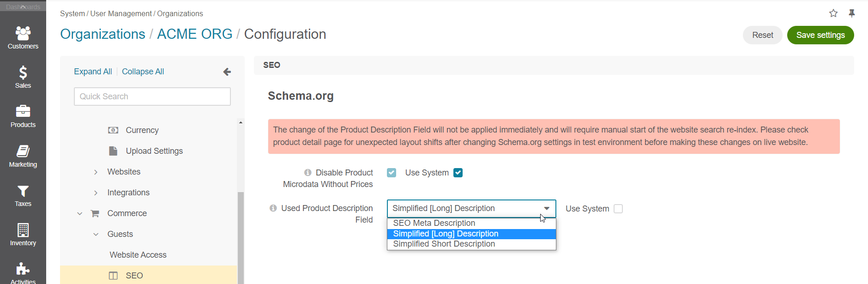This screenshot has height=284, width=868.
Task: Click the favorite star icon
Action: (x=833, y=13)
